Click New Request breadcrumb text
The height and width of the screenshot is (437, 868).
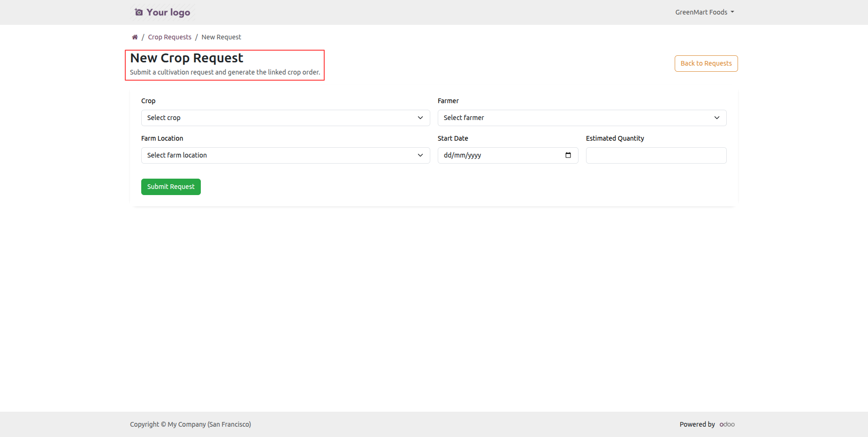(x=221, y=37)
